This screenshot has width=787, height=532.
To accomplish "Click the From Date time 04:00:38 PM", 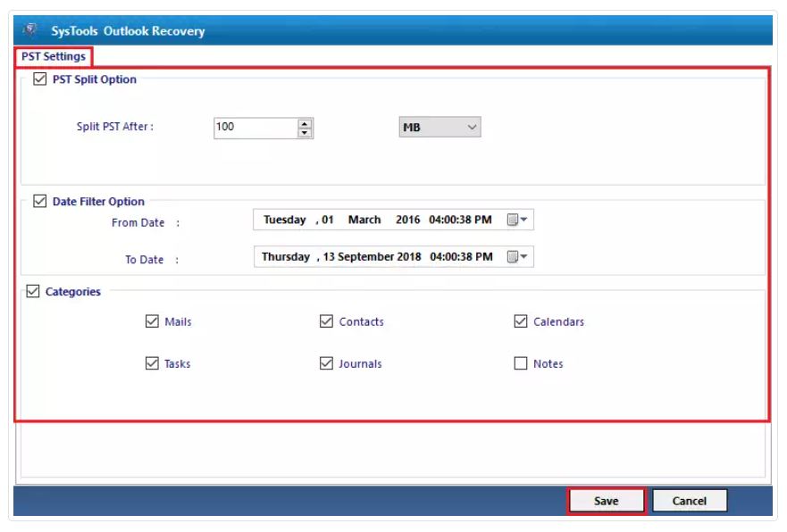I will [x=460, y=220].
